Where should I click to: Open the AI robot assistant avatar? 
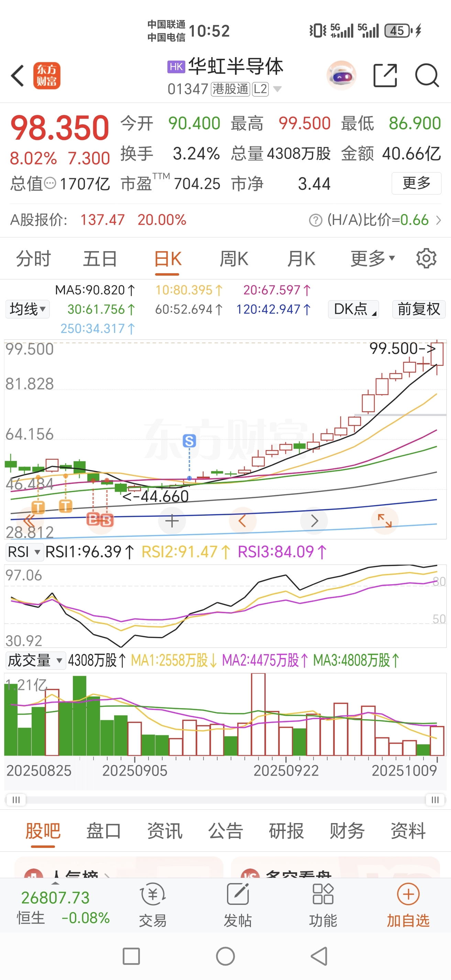[341, 75]
